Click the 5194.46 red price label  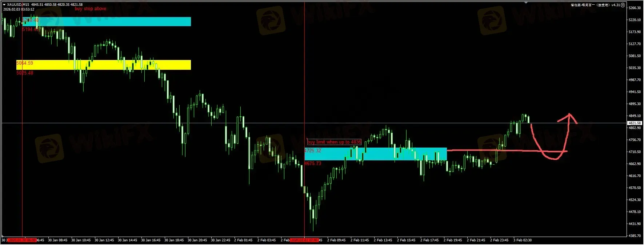point(31,29)
